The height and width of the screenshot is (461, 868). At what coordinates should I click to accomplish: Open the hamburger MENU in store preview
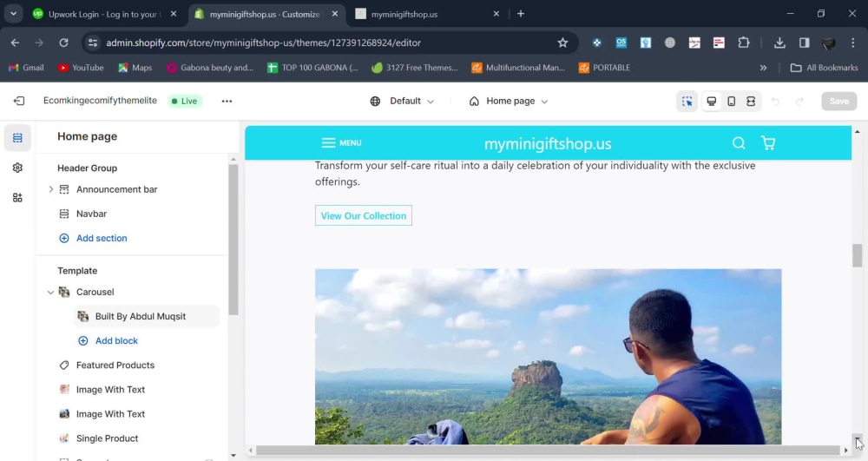(341, 142)
